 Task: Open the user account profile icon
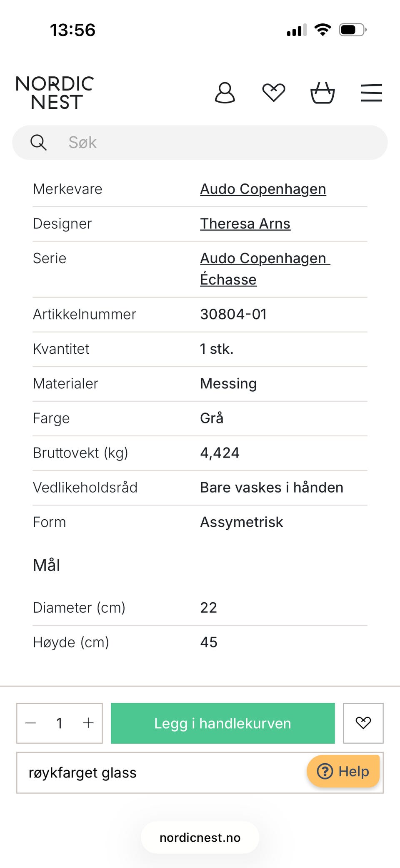point(225,93)
